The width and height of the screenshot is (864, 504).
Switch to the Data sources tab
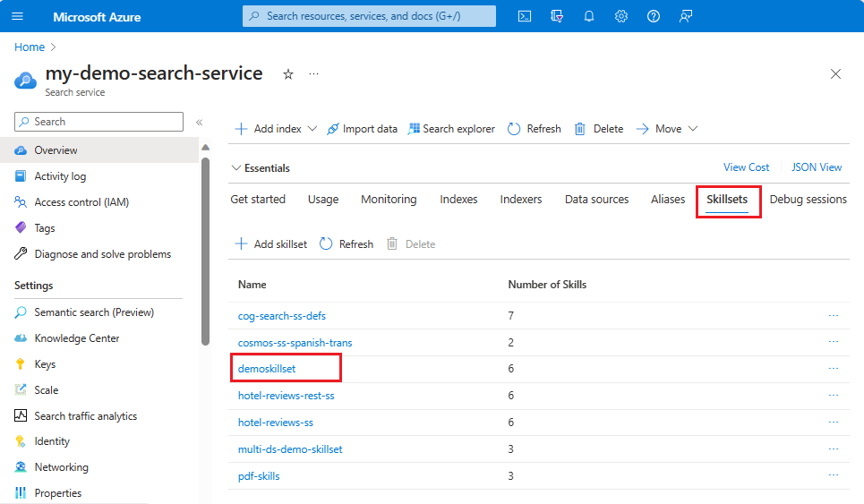[x=596, y=200]
